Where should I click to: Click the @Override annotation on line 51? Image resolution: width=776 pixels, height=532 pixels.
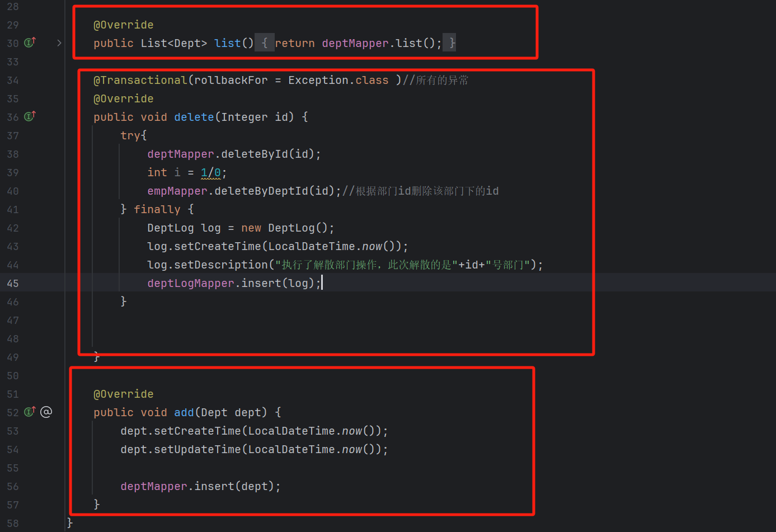(124, 394)
